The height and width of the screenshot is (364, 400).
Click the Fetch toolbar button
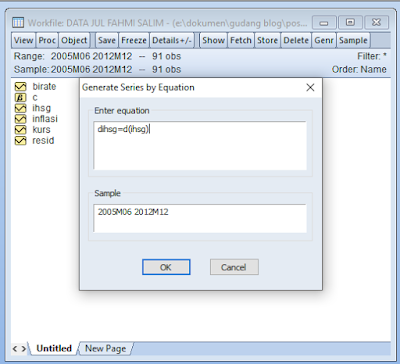pyautogui.click(x=241, y=40)
